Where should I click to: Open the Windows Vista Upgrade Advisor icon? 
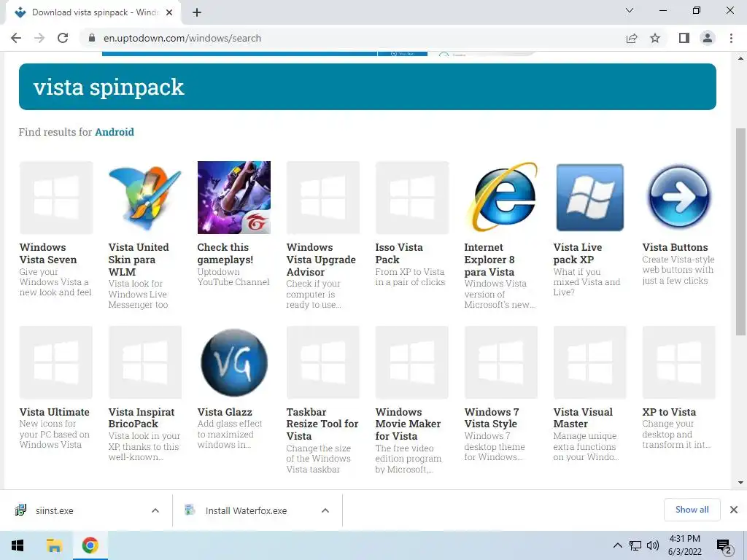coord(323,198)
